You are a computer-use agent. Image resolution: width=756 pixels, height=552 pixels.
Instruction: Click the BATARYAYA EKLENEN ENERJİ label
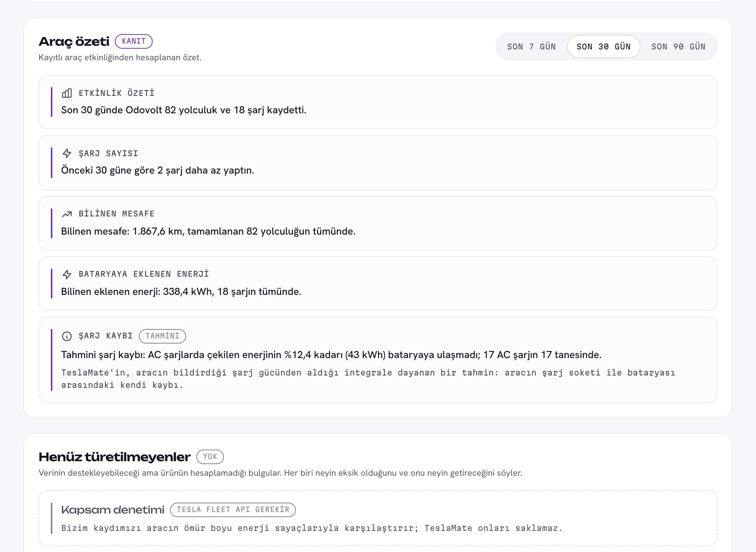pos(144,274)
